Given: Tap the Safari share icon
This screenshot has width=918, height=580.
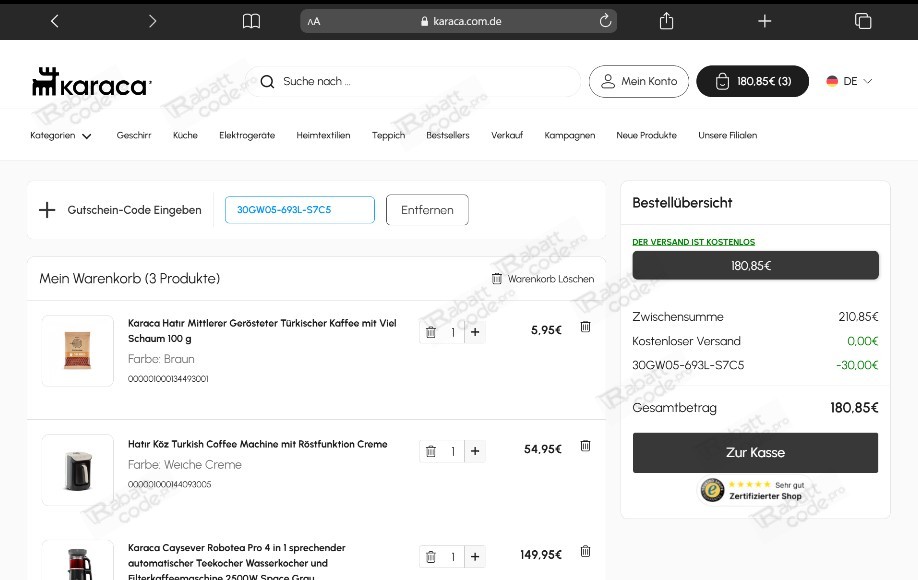Looking at the screenshot, I should point(666,21).
